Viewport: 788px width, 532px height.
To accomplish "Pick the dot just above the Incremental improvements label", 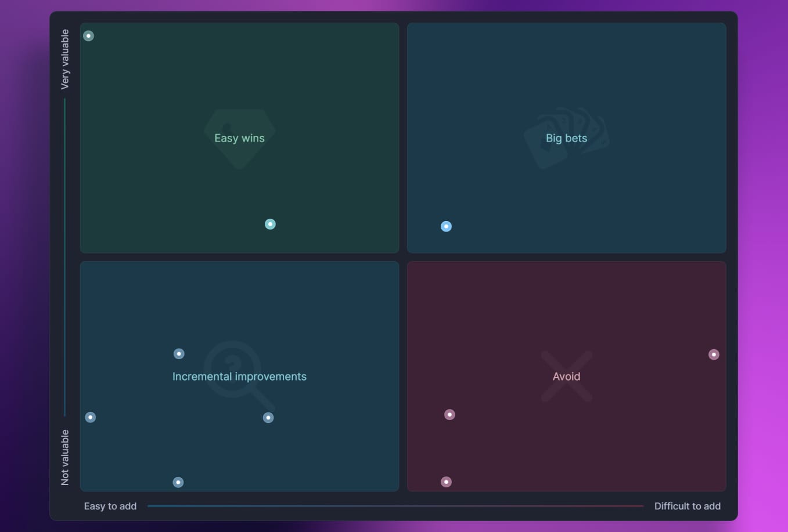I will pyautogui.click(x=179, y=353).
